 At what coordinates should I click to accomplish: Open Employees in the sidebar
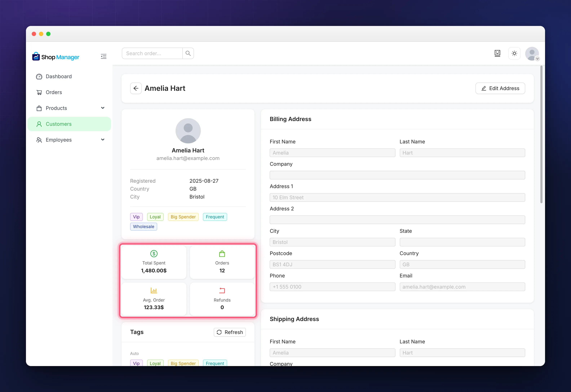click(x=69, y=140)
